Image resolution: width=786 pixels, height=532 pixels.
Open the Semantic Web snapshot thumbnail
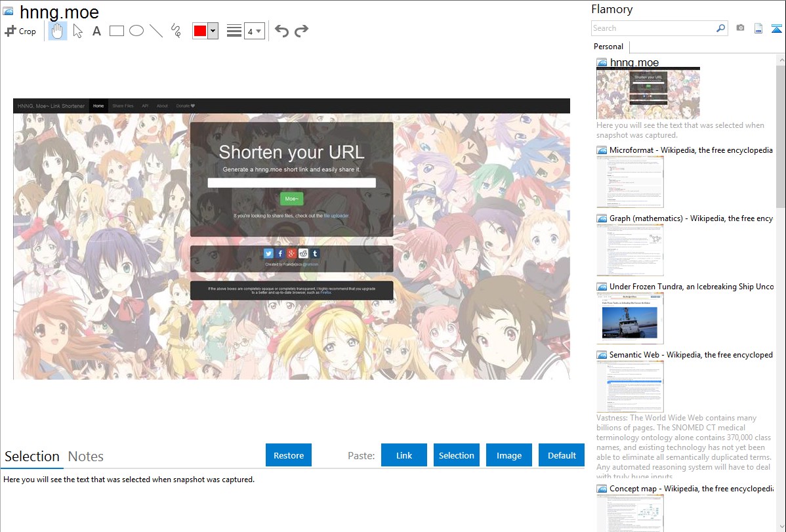630,386
